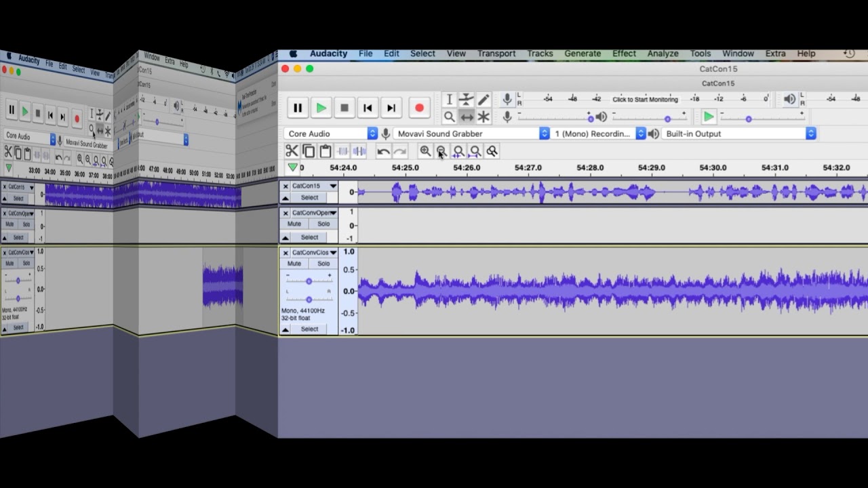Open the CatCon15 track name menu
Viewport: 868px width, 488px height.
(315, 186)
